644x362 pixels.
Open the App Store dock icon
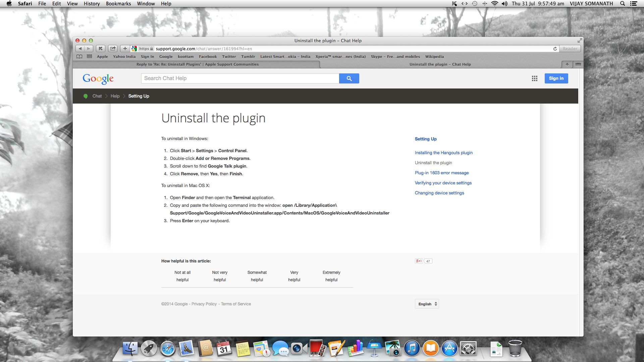click(x=449, y=349)
